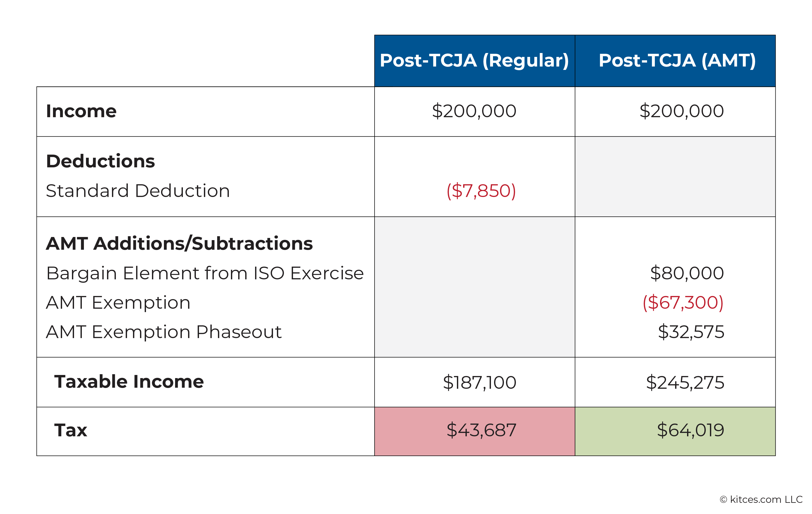Select the Deductions heading
The width and height of the screenshot is (812, 514).
click(x=101, y=161)
